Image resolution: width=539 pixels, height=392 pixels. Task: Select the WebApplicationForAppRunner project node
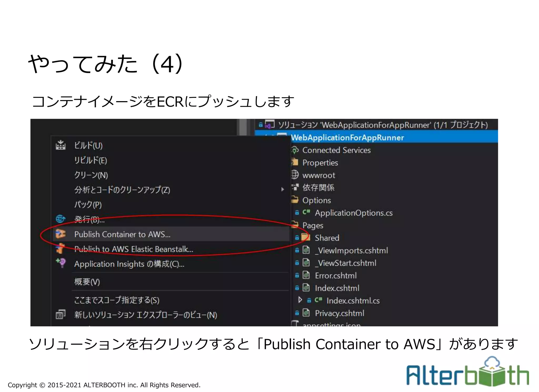[347, 137]
